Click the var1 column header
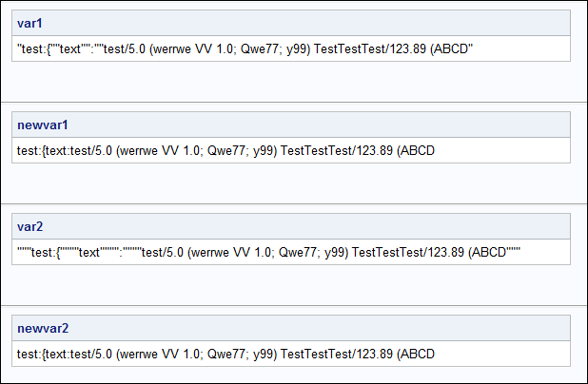The height and width of the screenshot is (384, 588). (31, 23)
